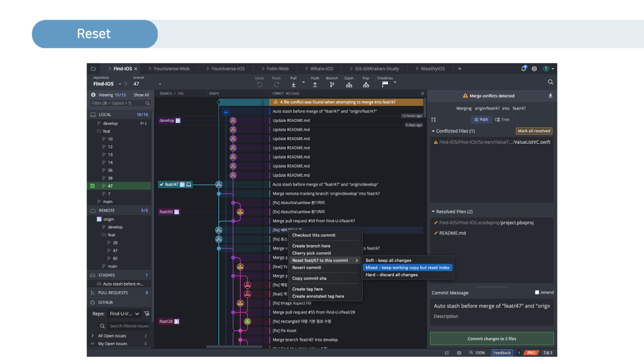Click the folder icon left of repo tabs

[x=93, y=69]
